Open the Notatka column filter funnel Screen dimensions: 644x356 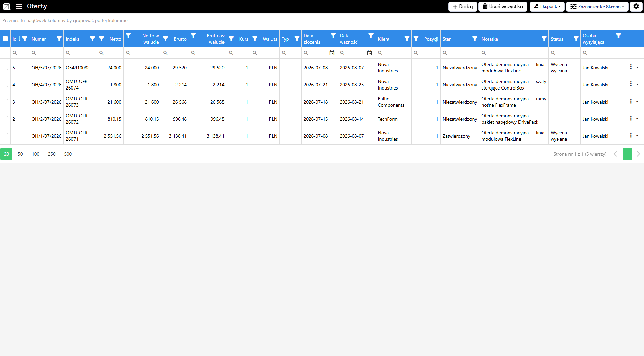tap(544, 39)
